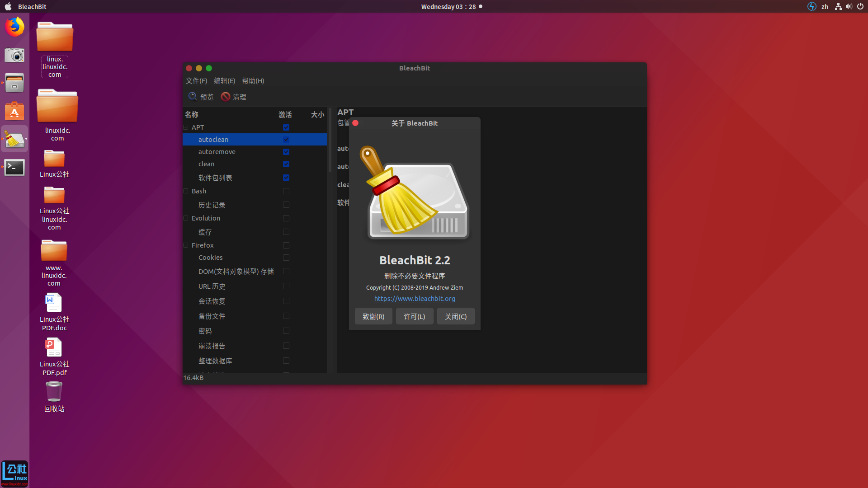Open the zh input language indicator
Viewport: 868px width, 488px height.
[825, 6]
